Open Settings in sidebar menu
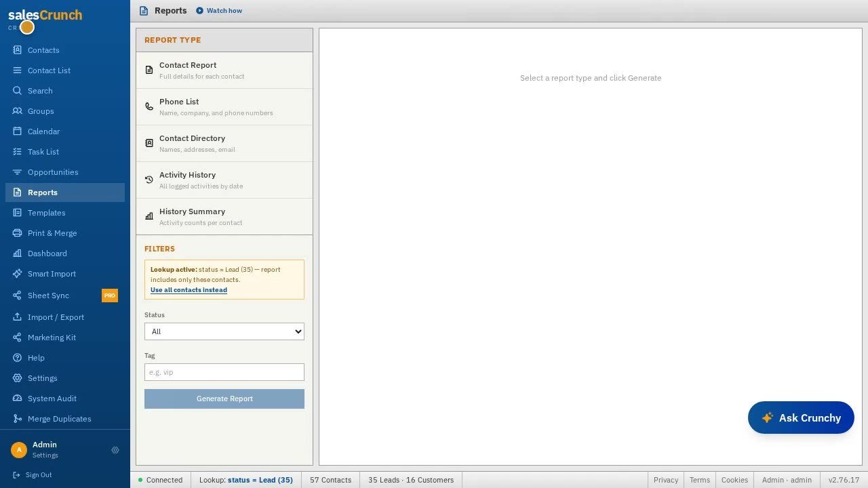Screen dimensions: 868x488 [65, 378]
